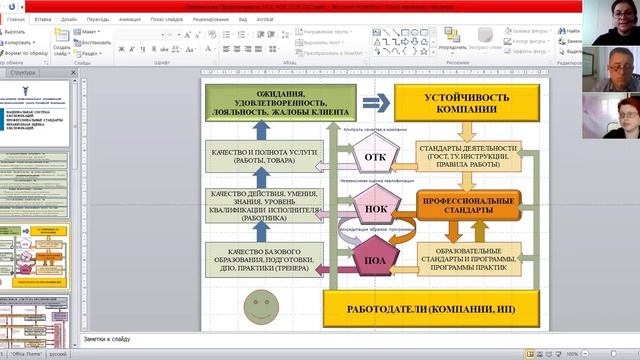This screenshot has width=640, height=360.
Task: Expand the Раздел section dropdown
Action: click(88, 53)
